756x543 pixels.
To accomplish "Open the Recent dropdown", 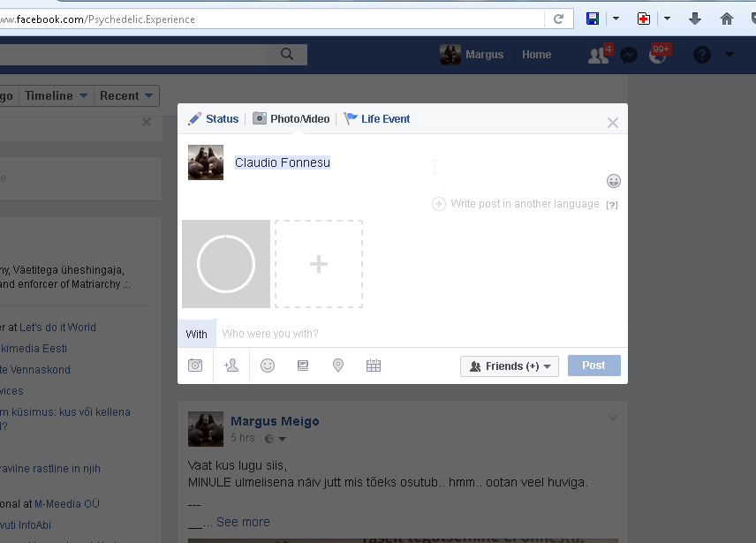I will (x=125, y=96).
